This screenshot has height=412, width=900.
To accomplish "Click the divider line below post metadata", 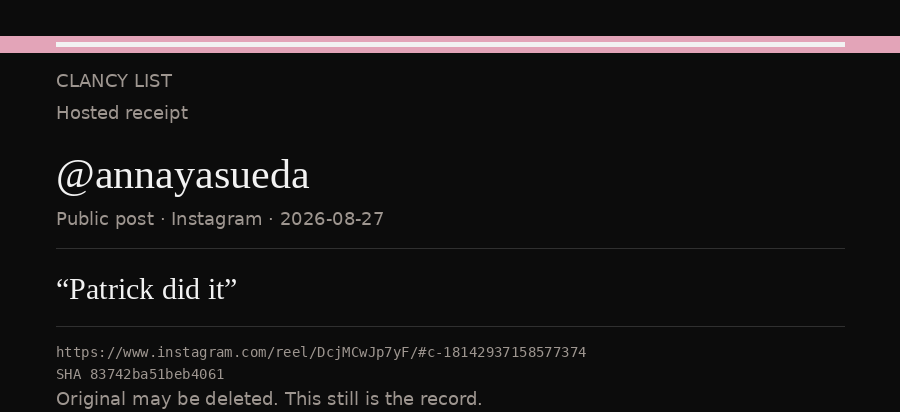I will click(x=450, y=248).
